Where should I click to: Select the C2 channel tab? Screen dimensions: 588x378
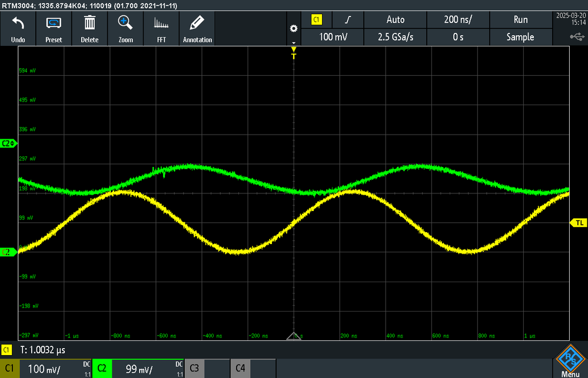[x=102, y=369]
